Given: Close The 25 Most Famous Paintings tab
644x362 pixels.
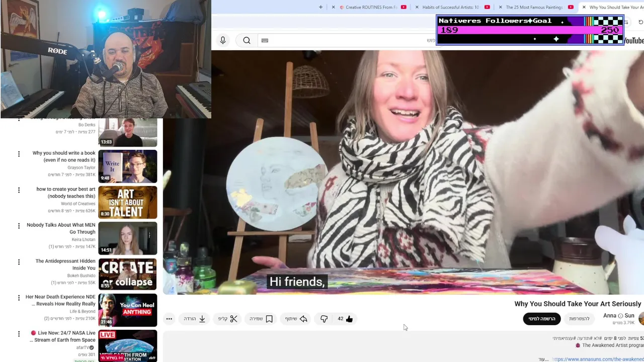Looking at the screenshot, I should pyautogui.click(x=500, y=7).
